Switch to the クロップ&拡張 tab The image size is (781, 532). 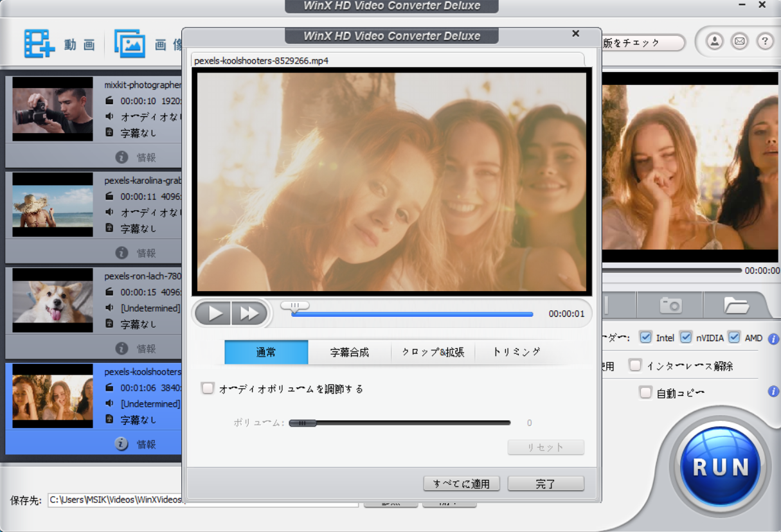(x=433, y=352)
